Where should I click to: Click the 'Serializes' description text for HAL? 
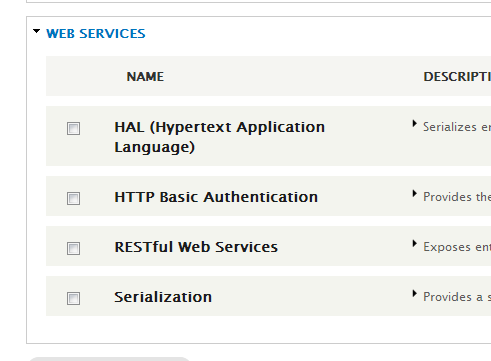pos(457,127)
